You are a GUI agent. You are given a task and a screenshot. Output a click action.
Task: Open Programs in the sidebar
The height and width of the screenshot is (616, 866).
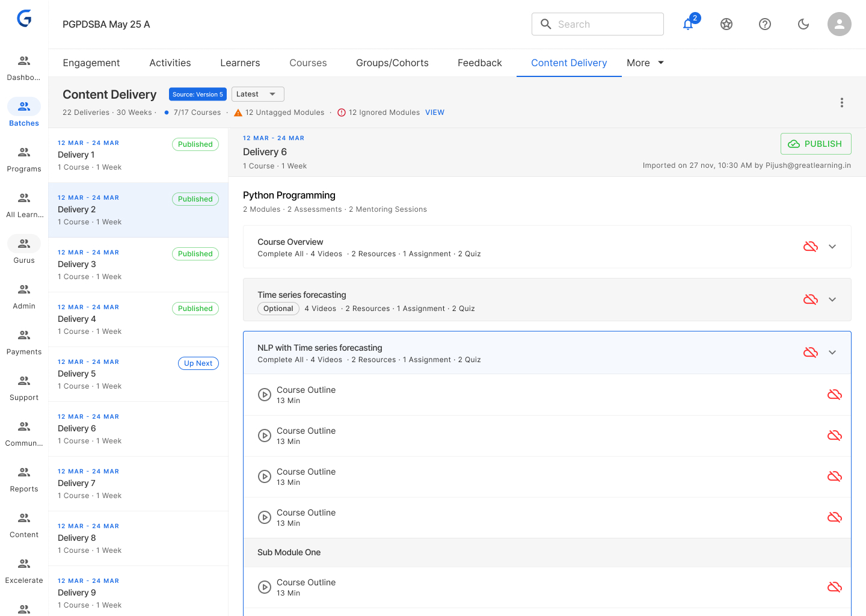click(24, 159)
